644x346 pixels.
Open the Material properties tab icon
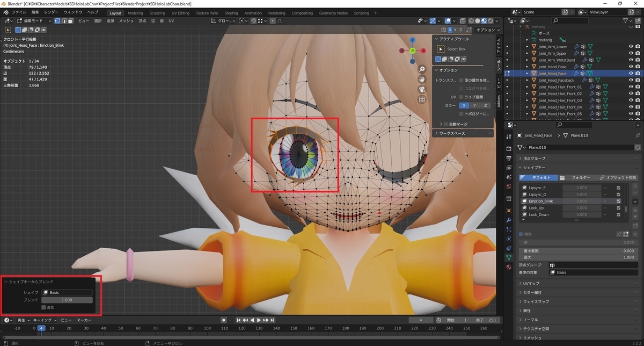(509, 268)
